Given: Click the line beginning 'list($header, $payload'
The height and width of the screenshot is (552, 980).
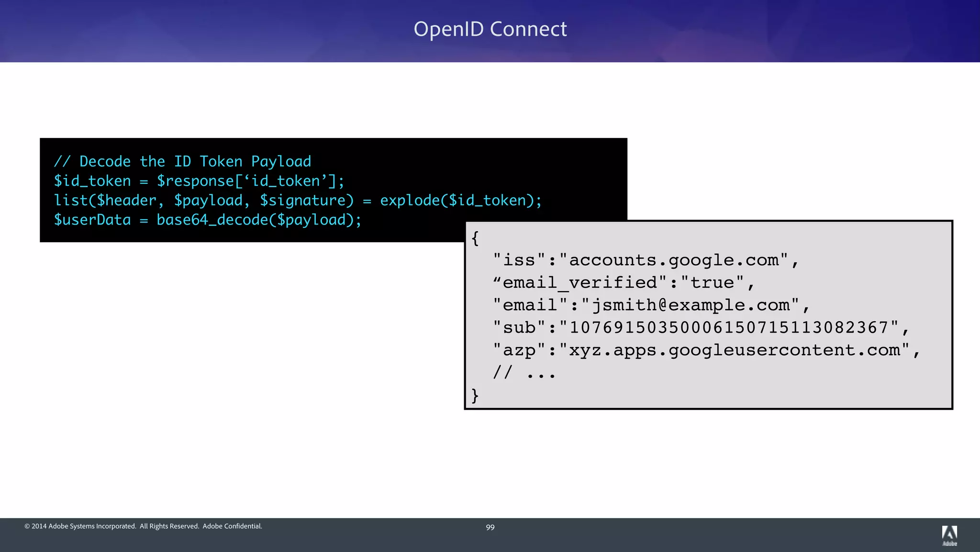Looking at the screenshot, I should (298, 201).
